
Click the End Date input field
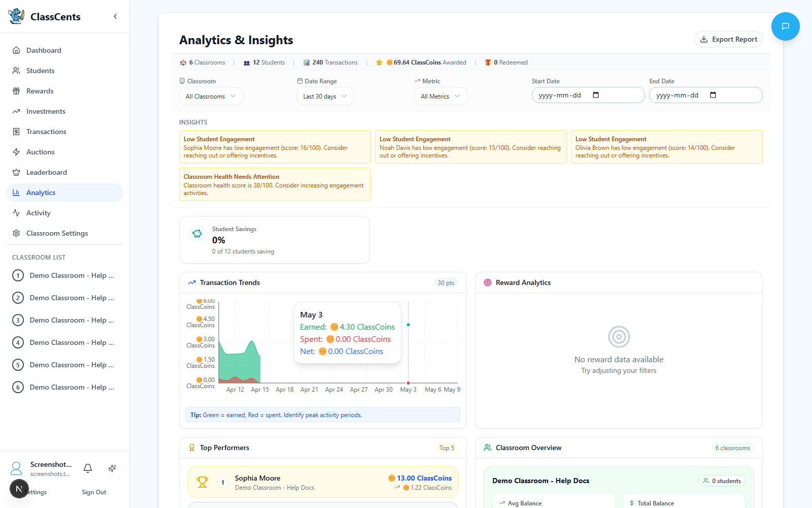click(706, 95)
